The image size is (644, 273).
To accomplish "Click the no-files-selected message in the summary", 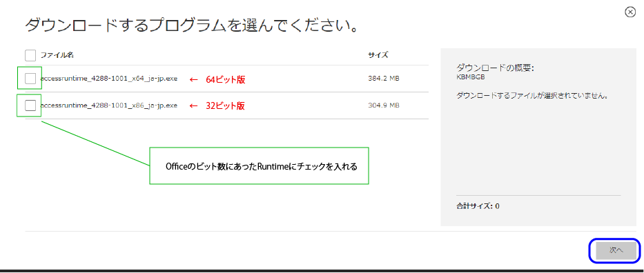I will coord(532,96).
